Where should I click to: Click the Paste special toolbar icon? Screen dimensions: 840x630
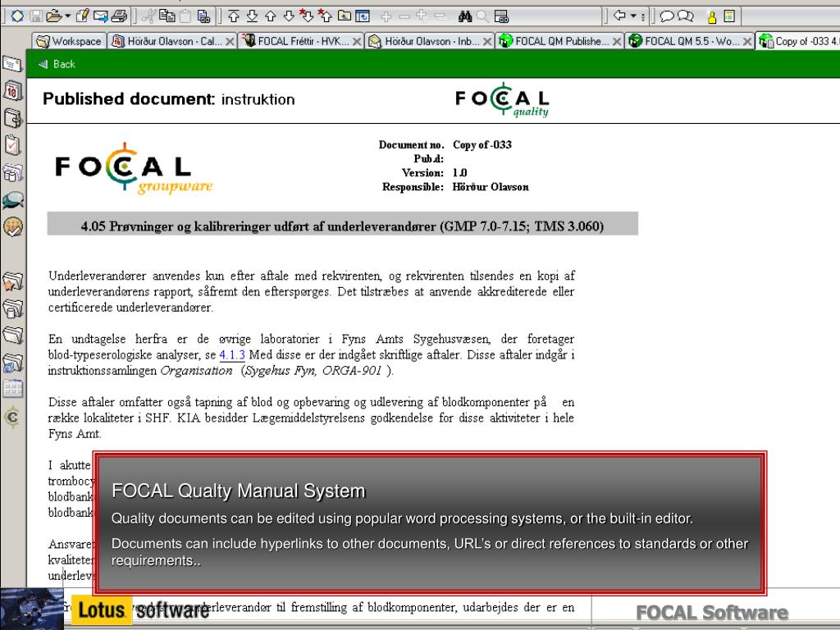pyautogui.click(x=203, y=16)
